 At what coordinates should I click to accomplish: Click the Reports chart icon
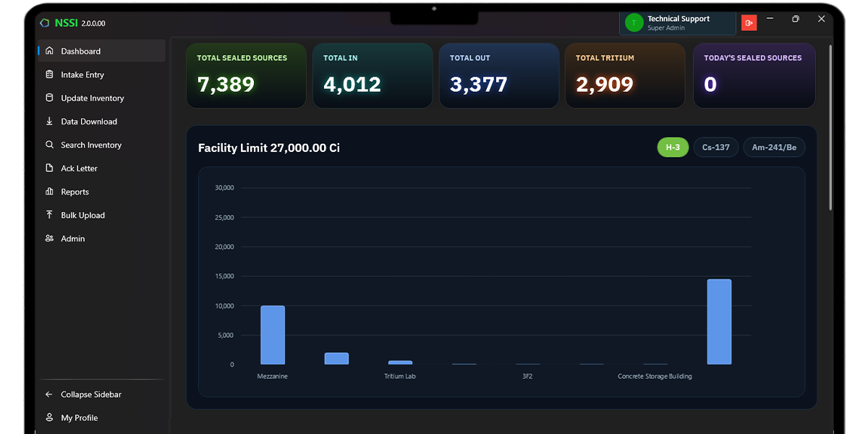point(49,192)
